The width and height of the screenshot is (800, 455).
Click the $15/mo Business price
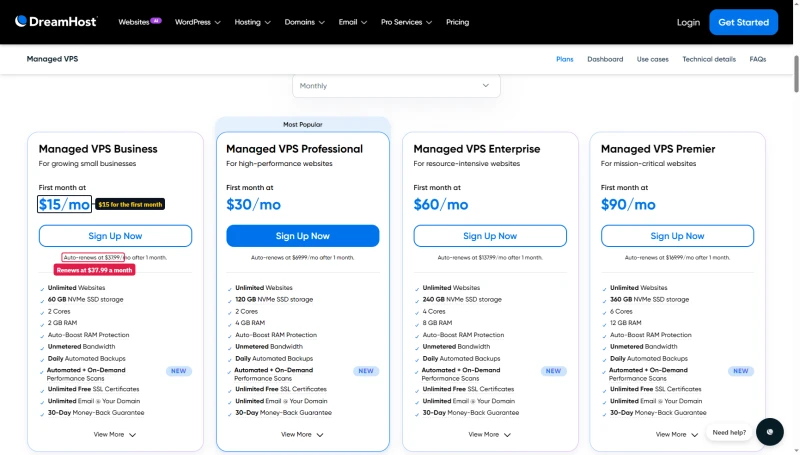pos(64,204)
